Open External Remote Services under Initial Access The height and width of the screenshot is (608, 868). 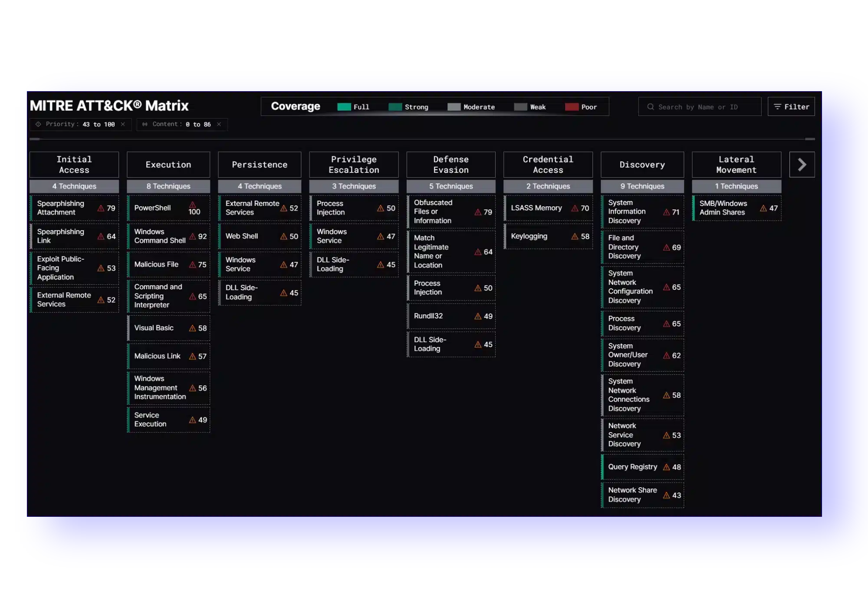(x=74, y=300)
